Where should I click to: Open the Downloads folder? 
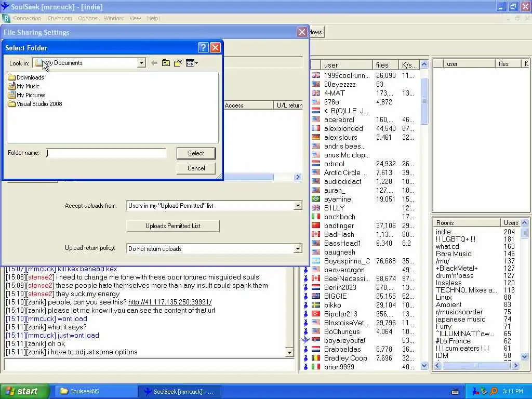(26, 77)
